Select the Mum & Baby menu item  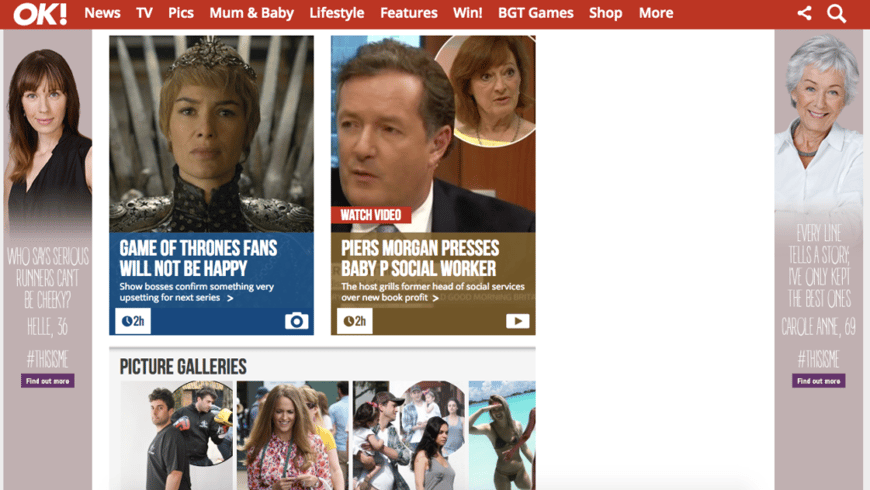click(251, 13)
